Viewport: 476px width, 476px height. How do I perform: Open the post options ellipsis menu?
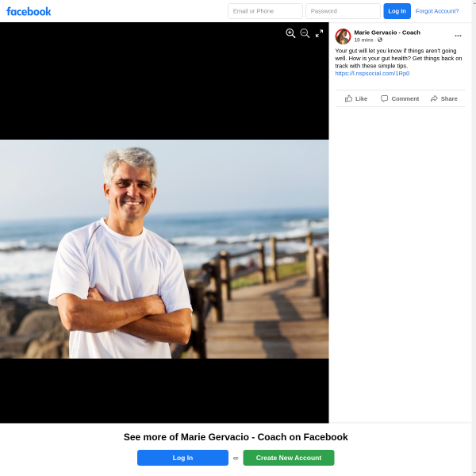[x=458, y=36]
